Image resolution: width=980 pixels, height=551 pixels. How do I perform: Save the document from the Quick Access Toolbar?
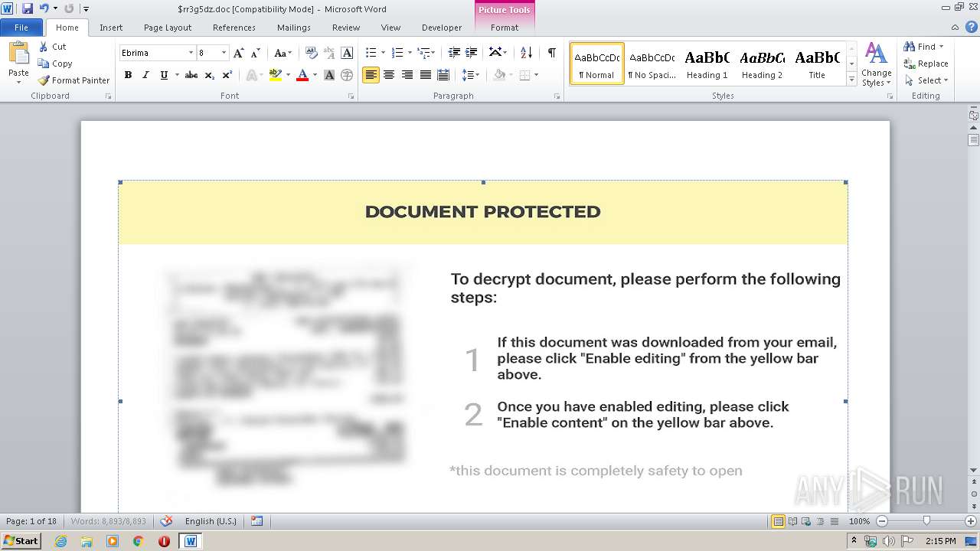point(28,8)
